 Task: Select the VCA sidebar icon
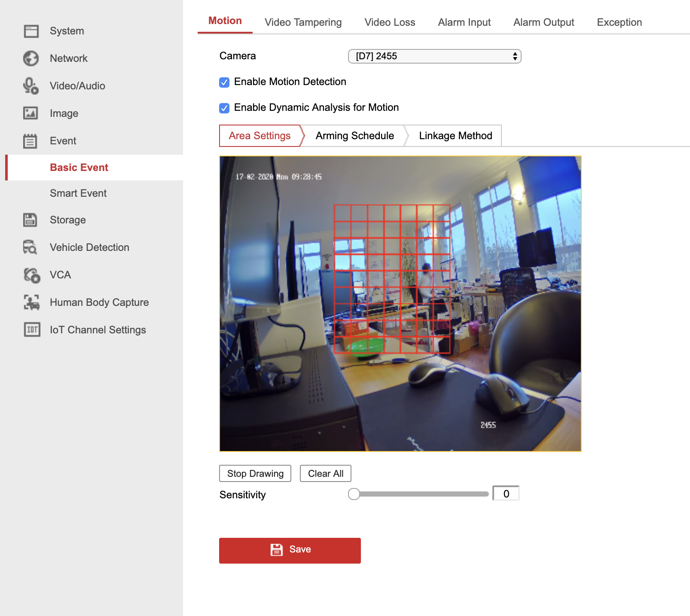[x=32, y=275]
